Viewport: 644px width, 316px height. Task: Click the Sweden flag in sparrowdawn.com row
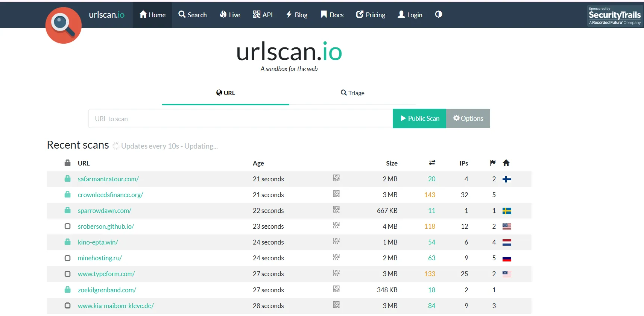tap(507, 211)
